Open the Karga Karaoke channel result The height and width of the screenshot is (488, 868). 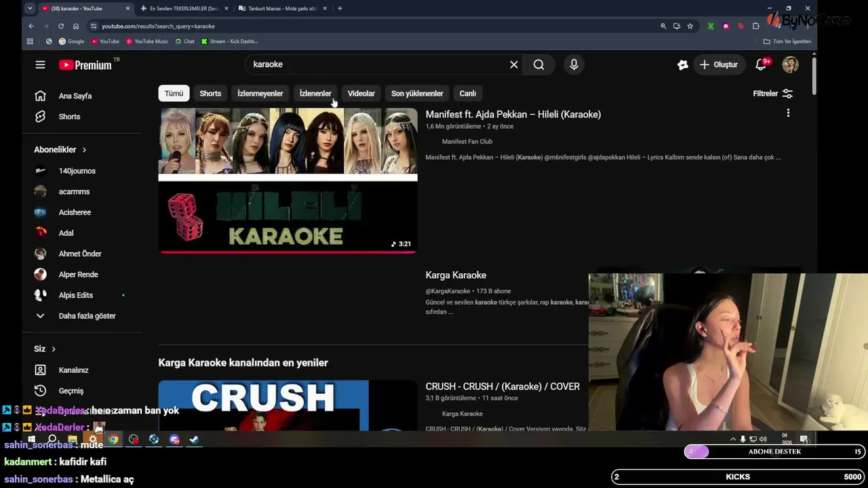[456, 275]
